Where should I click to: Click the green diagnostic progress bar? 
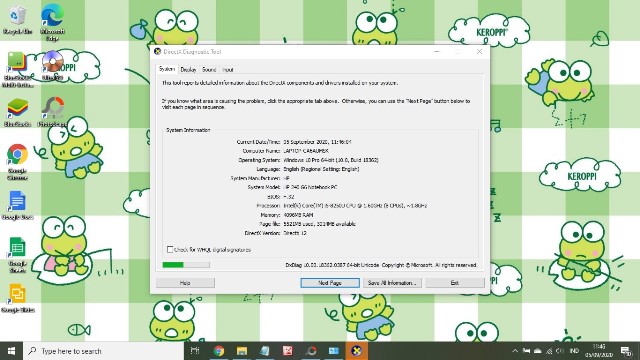186,264
